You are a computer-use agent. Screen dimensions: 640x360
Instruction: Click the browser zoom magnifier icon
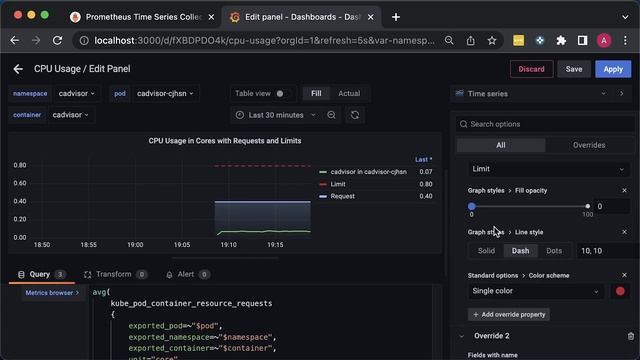click(449, 40)
